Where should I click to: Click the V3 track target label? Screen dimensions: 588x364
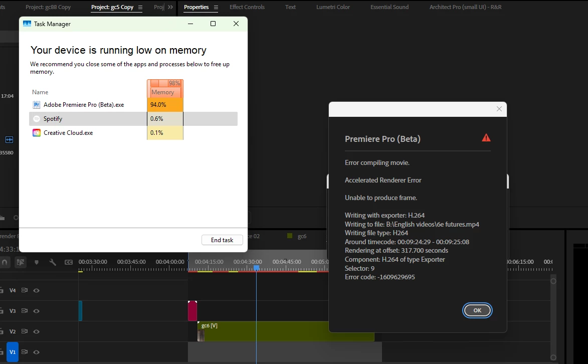[x=13, y=311]
